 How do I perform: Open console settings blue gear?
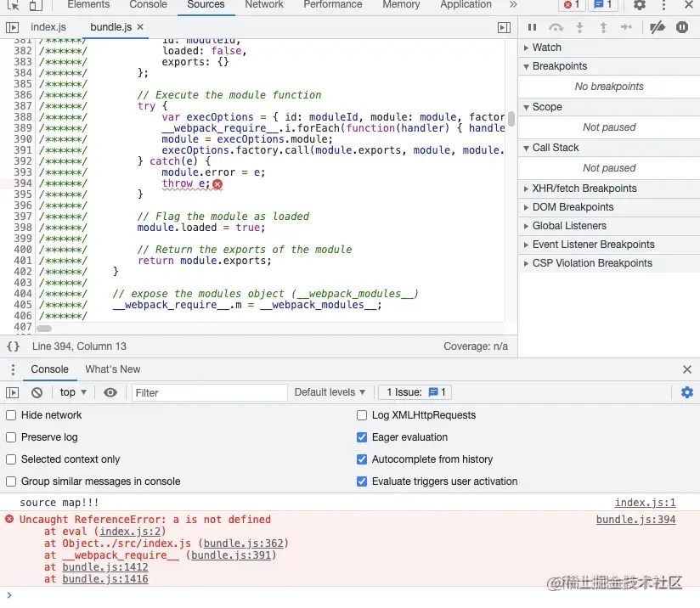pyautogui.click(x=687, y=392)
